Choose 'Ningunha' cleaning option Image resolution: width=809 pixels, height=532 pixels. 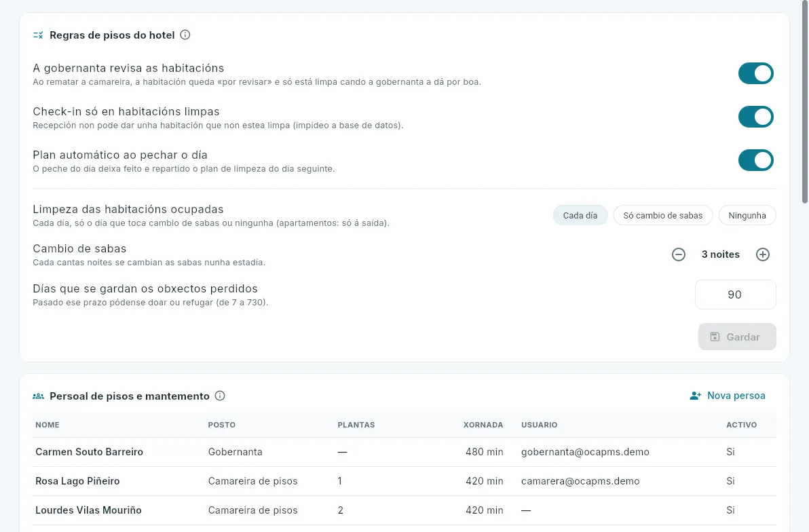747,215
